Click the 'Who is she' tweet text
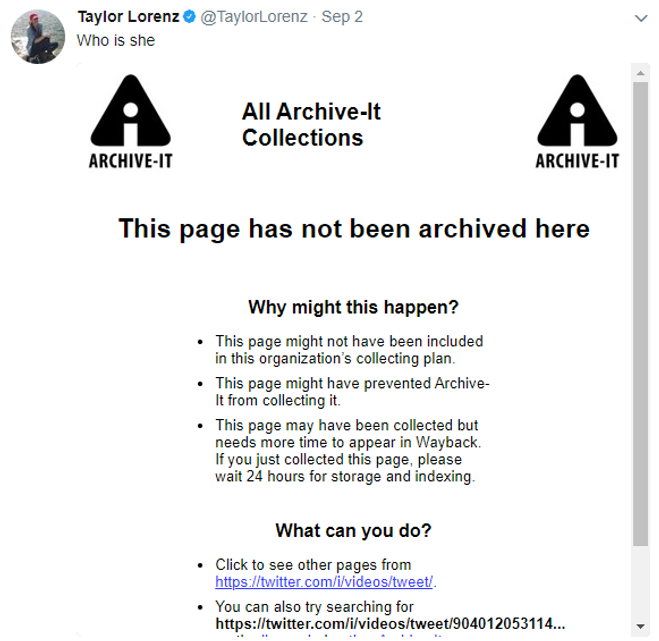 tap(116, 41)
